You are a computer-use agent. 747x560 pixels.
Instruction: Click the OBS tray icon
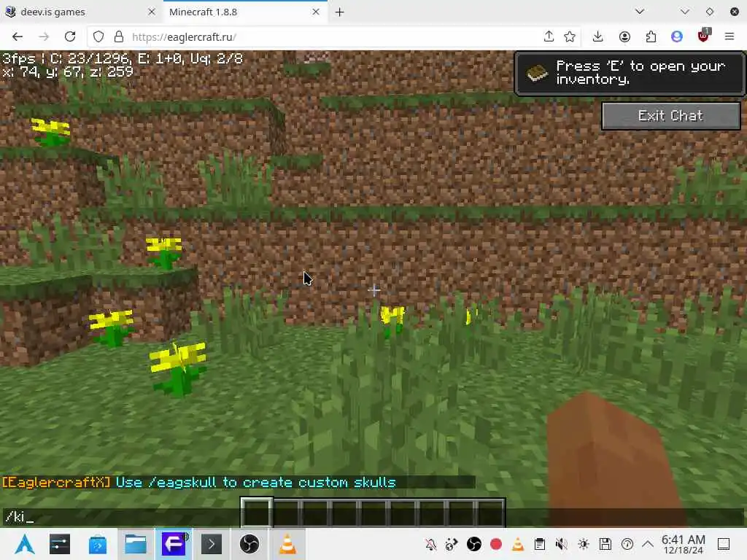pos(474,544)
